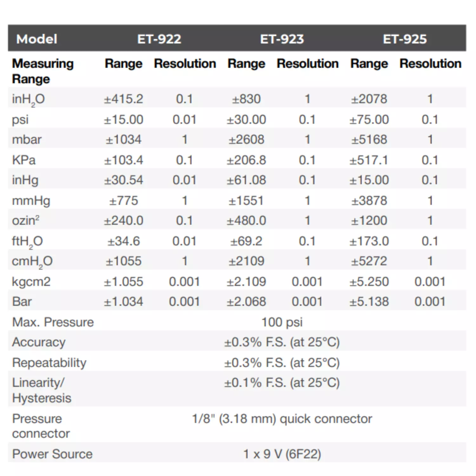
Task: Select the inH2O unit row label
Action: 28,99
